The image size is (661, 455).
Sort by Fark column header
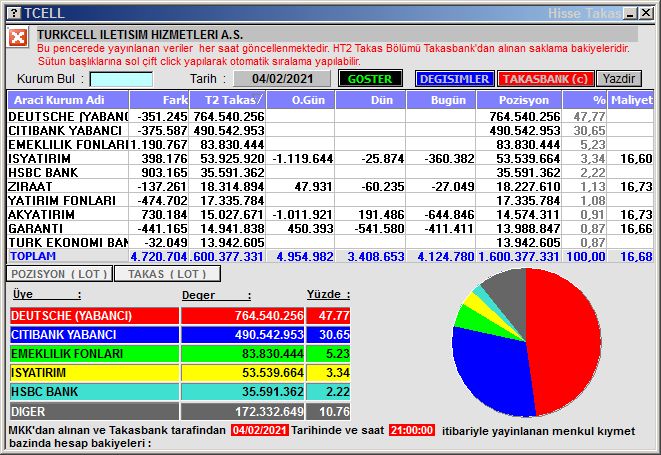coord(159,100)
